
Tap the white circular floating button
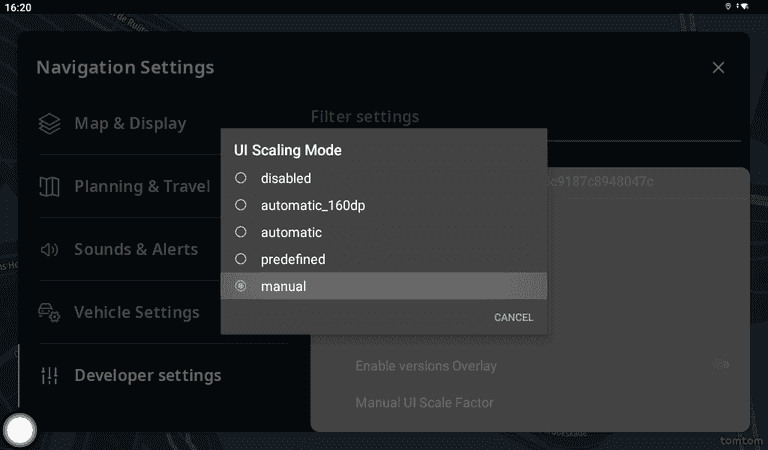(x=20, y=430)
